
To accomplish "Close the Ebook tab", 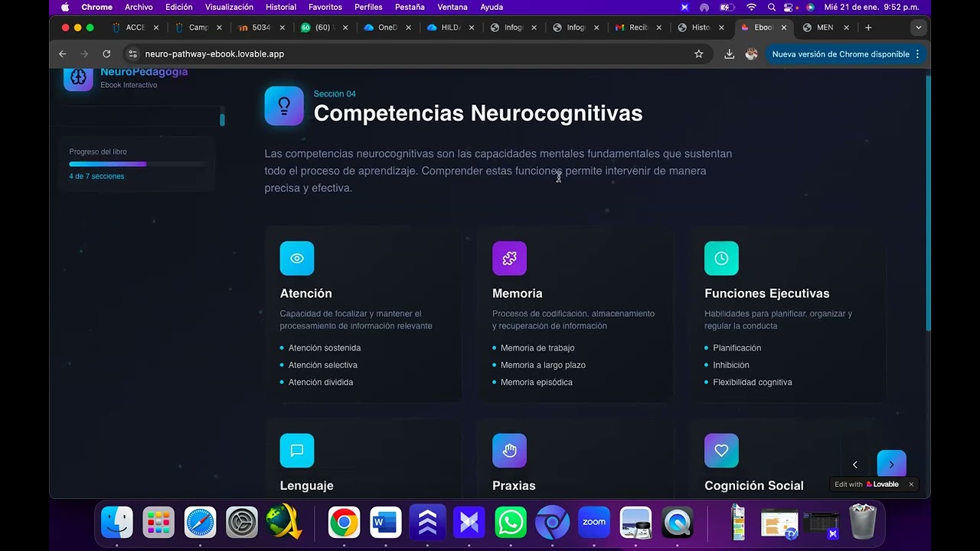I will 784,28.
